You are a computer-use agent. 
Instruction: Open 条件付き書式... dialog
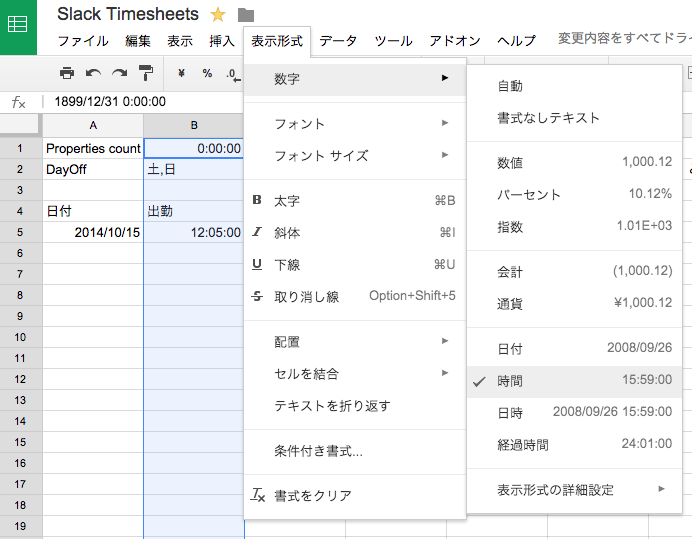[355, 451]
